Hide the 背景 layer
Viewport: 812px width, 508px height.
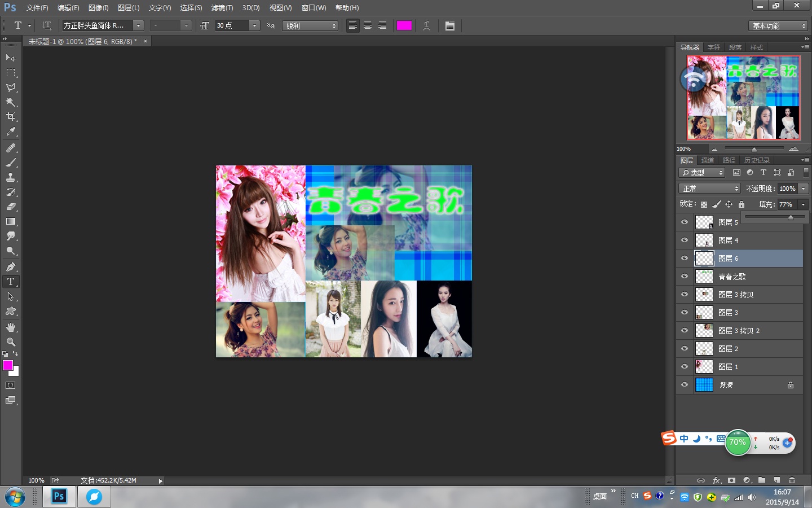[685, 385]
